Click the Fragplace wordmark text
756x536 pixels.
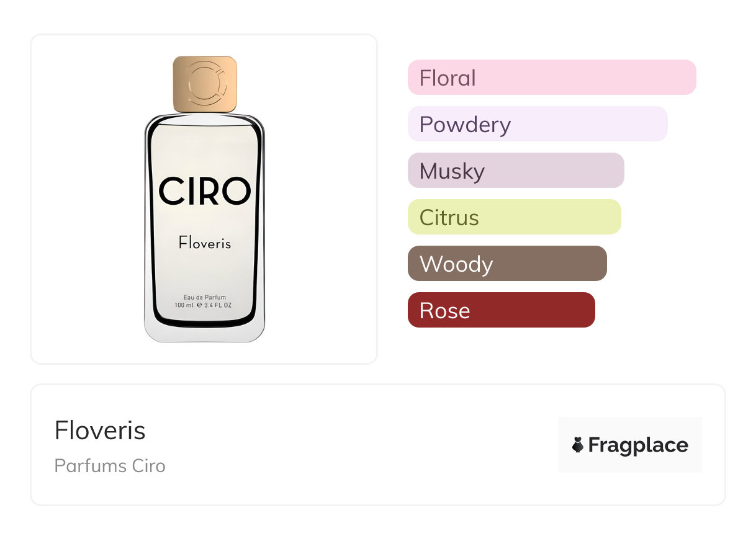[x=638, y=445]
